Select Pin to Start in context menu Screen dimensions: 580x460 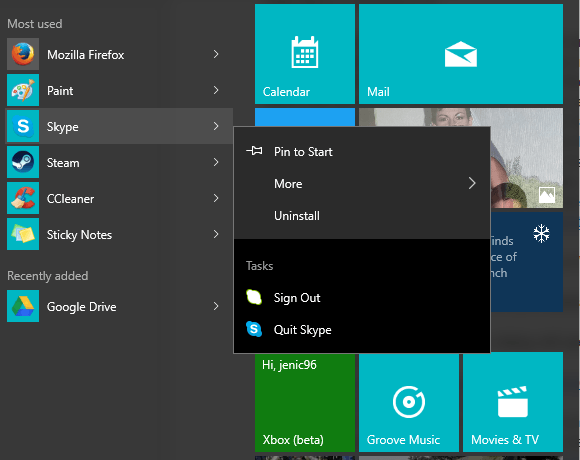362,152
